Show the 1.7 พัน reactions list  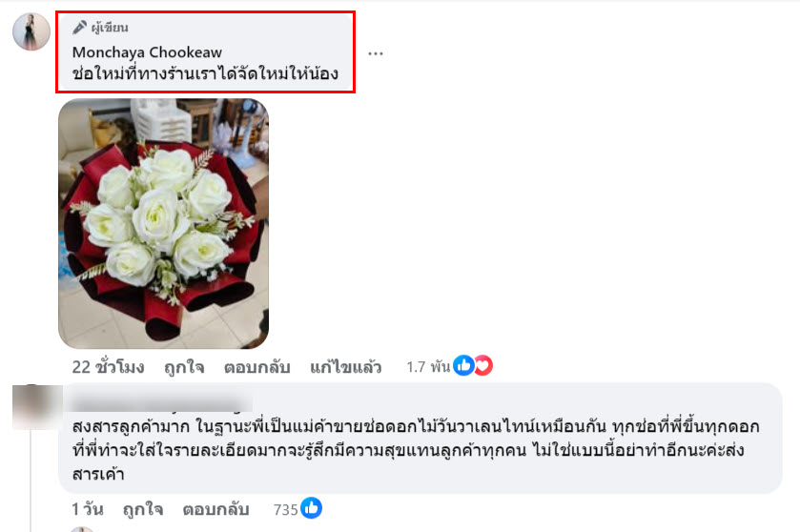[428, 367]
